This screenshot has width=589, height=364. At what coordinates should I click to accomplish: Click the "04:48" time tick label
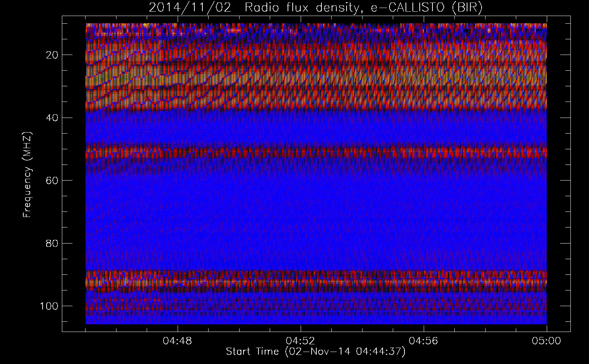178,341
